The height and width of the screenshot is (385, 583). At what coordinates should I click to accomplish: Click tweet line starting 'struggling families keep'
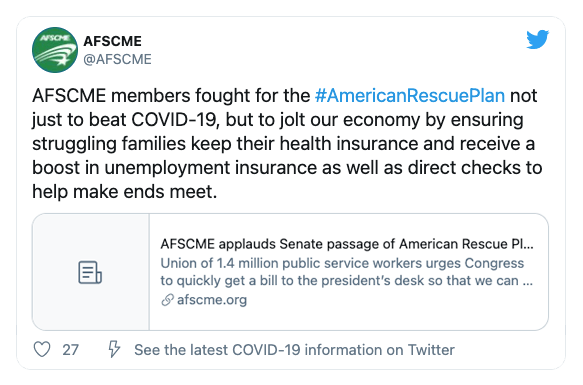(x=283, y=144)
